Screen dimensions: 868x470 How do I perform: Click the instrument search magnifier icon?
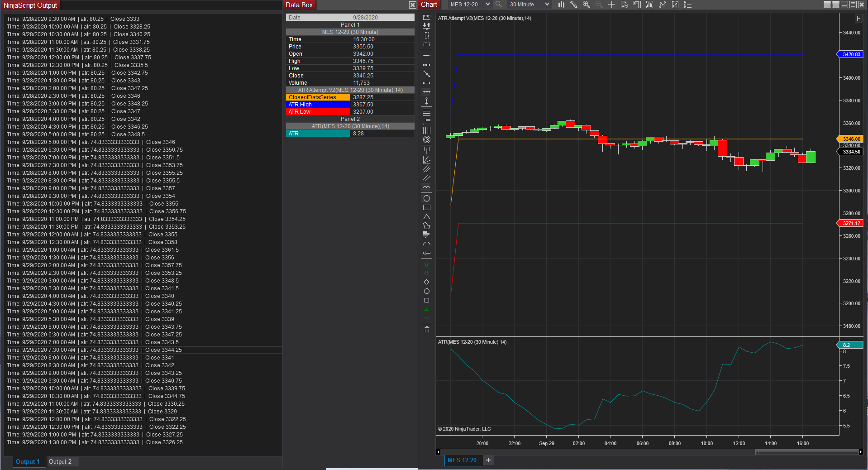click(x=499, y=5)
